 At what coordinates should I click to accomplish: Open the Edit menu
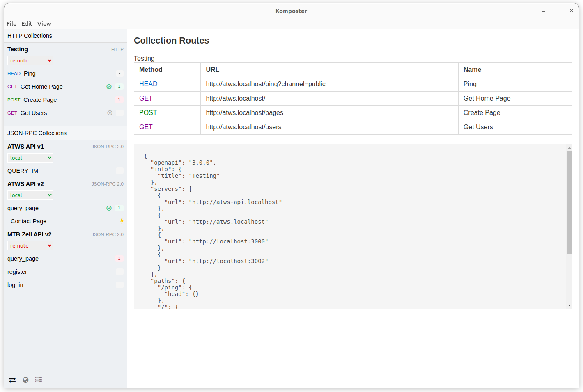coord(27,24)
